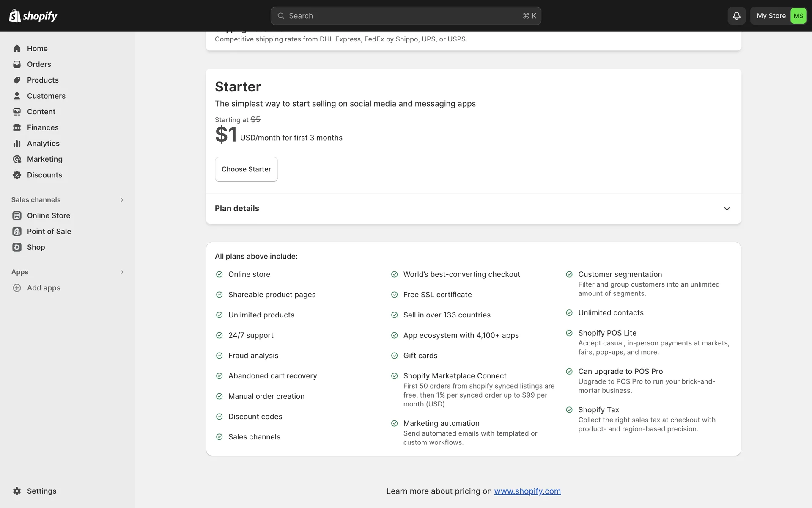The image size is (812, 508).
Task: Open Orders via inbox icon
Action: tap(17, 64)
